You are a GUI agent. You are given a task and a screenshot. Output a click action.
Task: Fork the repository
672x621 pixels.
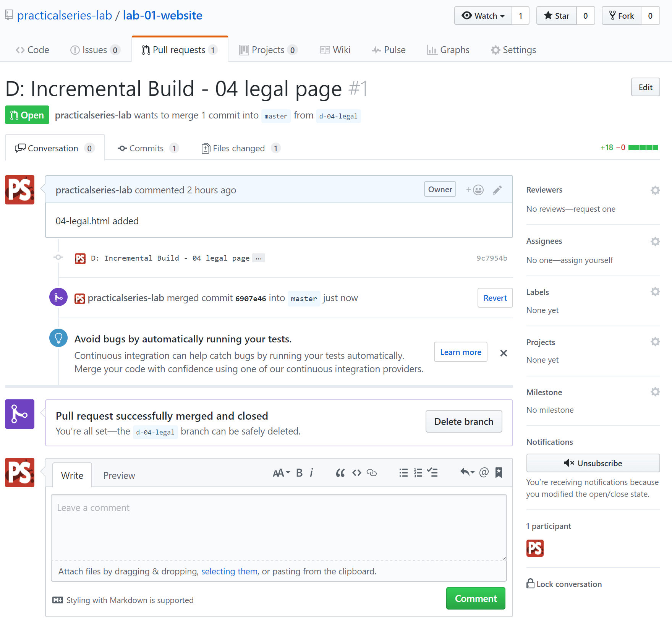pyautogui.click(x=622, y=16)
